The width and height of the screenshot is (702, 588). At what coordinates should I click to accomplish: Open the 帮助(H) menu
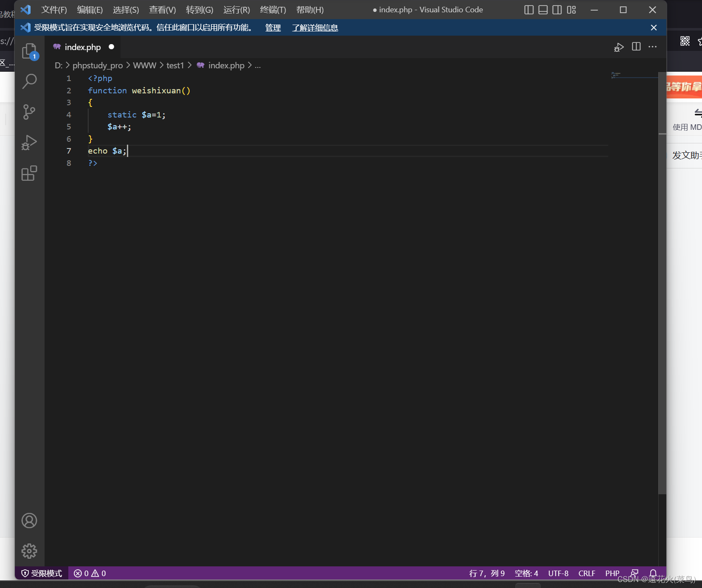[x=310, y=10]
